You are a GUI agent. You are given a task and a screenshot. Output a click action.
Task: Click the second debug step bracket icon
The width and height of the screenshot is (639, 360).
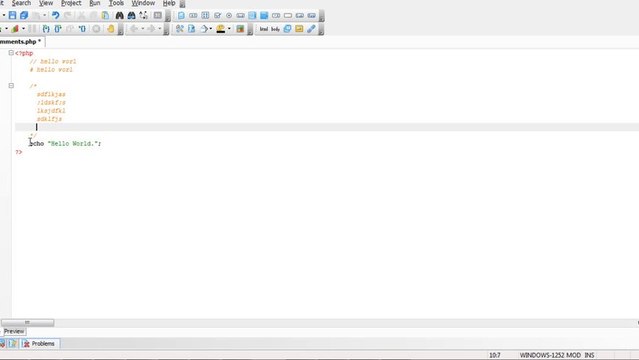[58, 29]
